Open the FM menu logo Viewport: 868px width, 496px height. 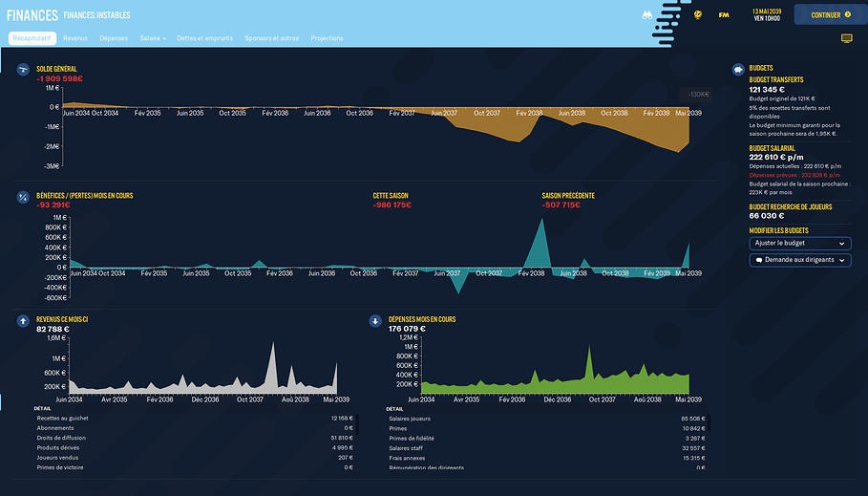click(724, 14)
